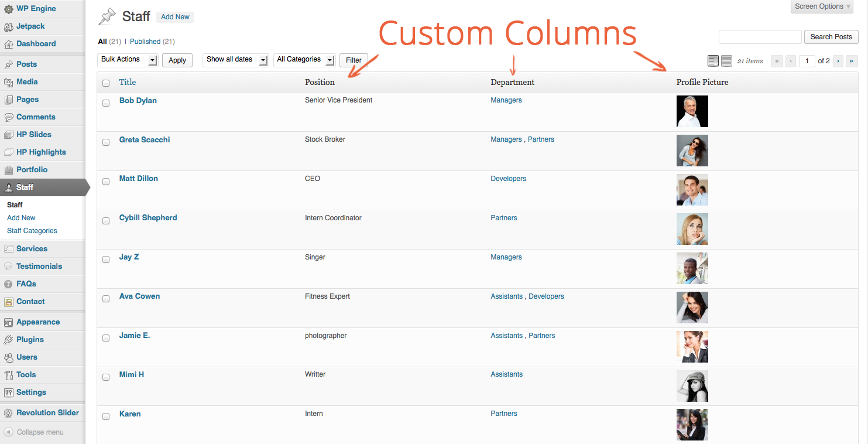Image resolution: width=868 pixels, height=444 pixels.
Task: Check the Cybill Shepherd row checkbox
Action: click(106, 221)
